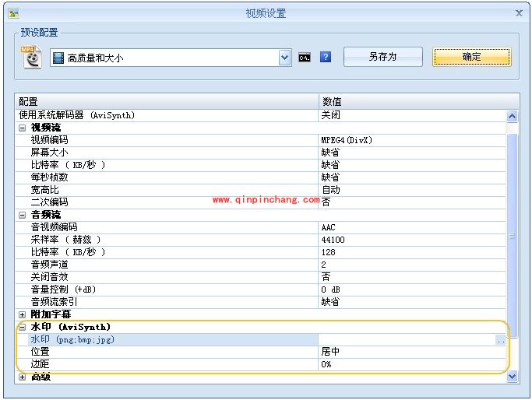
Task: Click the 缺省 value for 每秒帧数
Action: [x=330, y=177]
